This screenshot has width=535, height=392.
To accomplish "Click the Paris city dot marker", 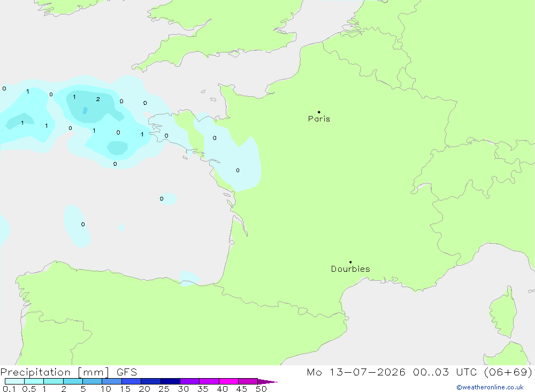I will click(319, 112).
